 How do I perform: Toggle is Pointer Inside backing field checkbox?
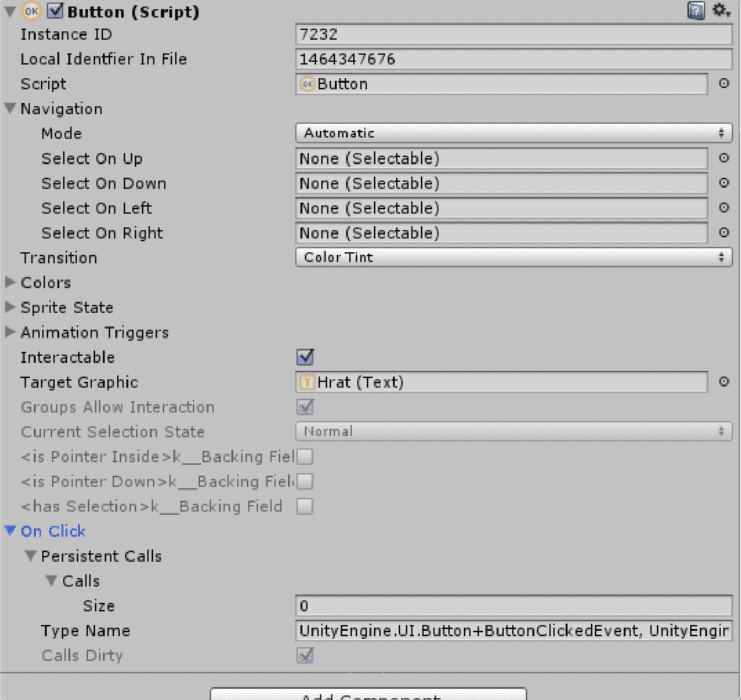(x=305, y=457)
